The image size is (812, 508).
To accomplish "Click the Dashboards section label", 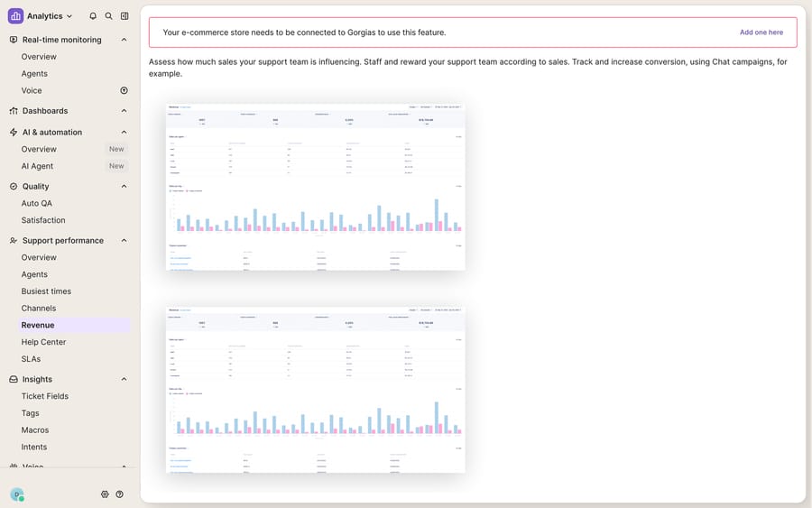I will coord(45,111).
